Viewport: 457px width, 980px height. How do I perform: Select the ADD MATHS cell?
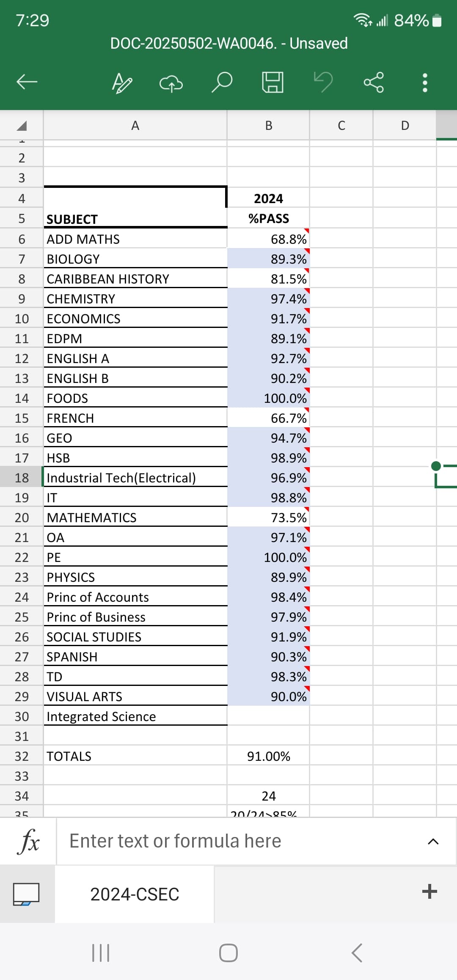pyautogui.click(x=135, y=239)
